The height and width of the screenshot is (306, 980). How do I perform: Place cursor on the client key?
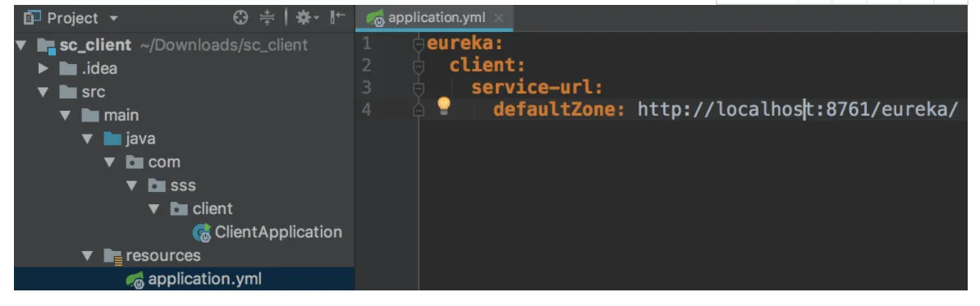488,66
